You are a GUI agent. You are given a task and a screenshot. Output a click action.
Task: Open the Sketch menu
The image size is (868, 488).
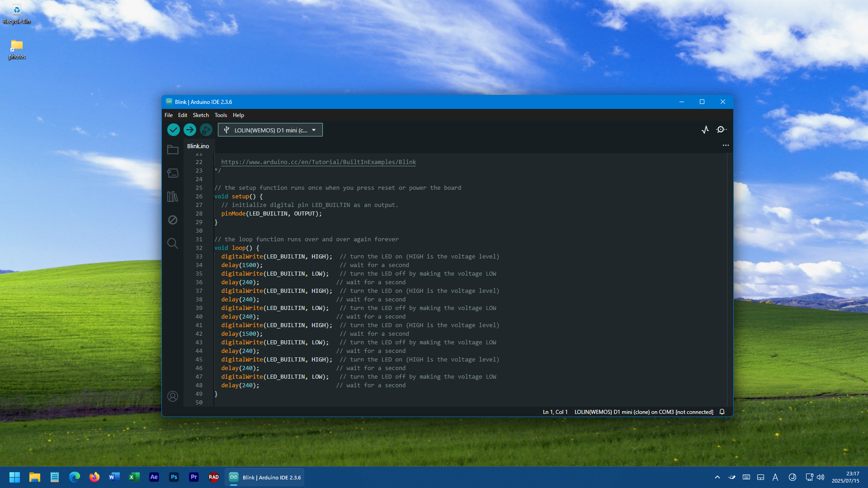pyautogui.click(x=201, y=115)
